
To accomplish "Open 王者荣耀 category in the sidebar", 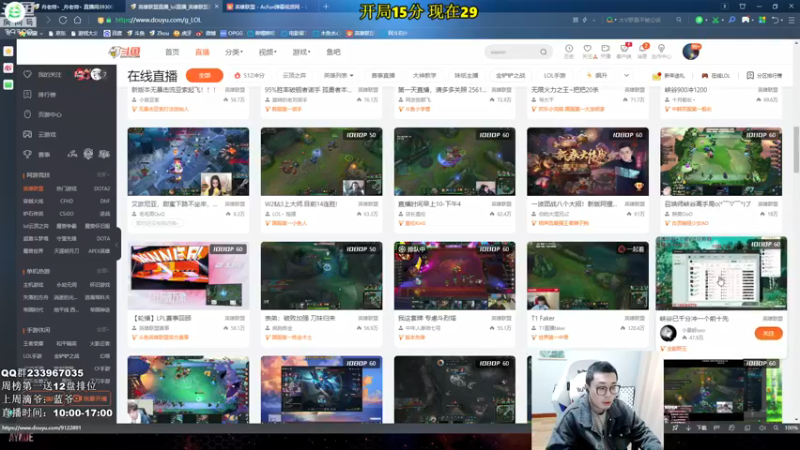I will pyautogui.click(x=33, y=343).
